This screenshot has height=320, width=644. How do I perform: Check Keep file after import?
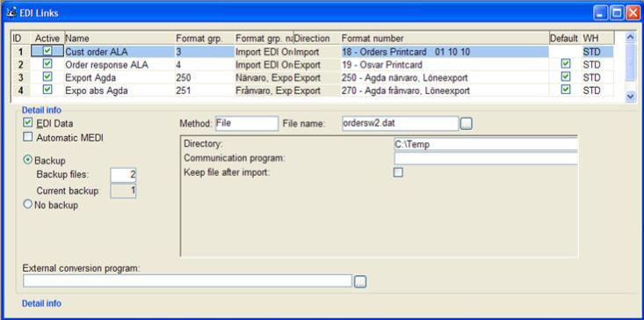click(398, 172)
